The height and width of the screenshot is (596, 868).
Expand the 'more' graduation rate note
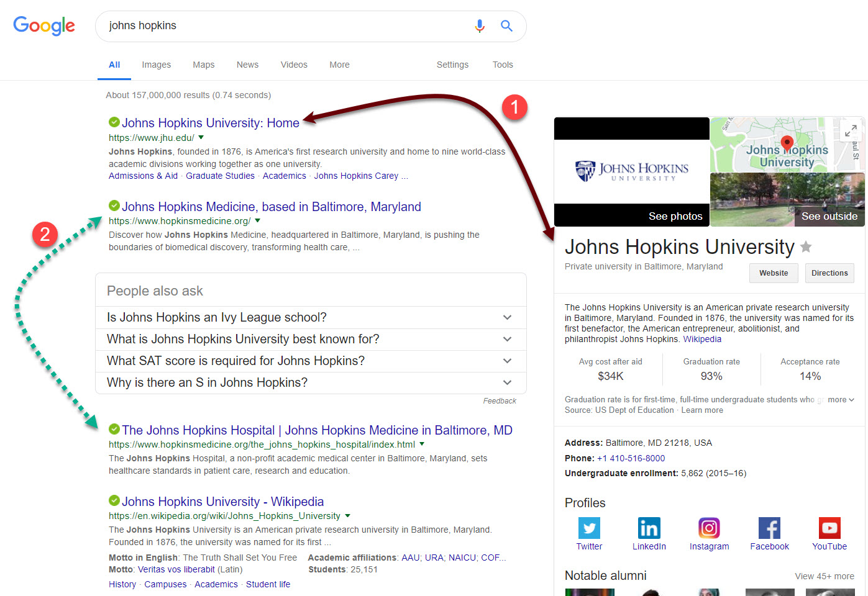tap(841, 400)
